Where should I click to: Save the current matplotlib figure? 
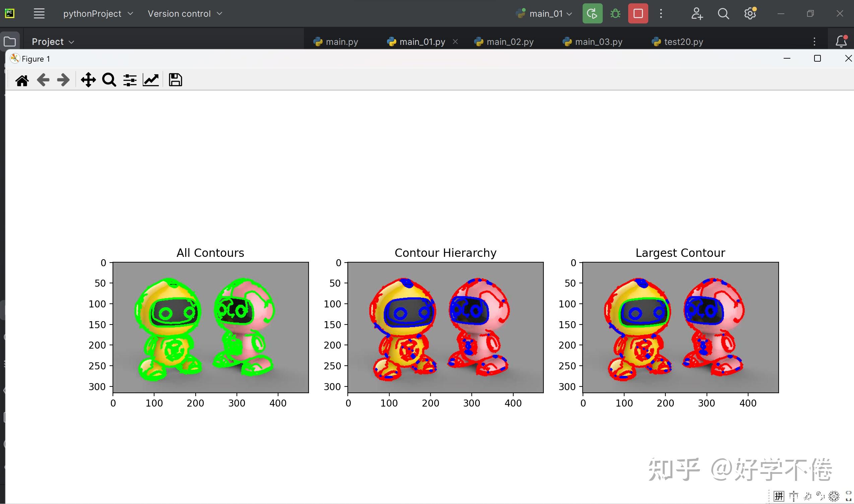(x=175, y=79)
